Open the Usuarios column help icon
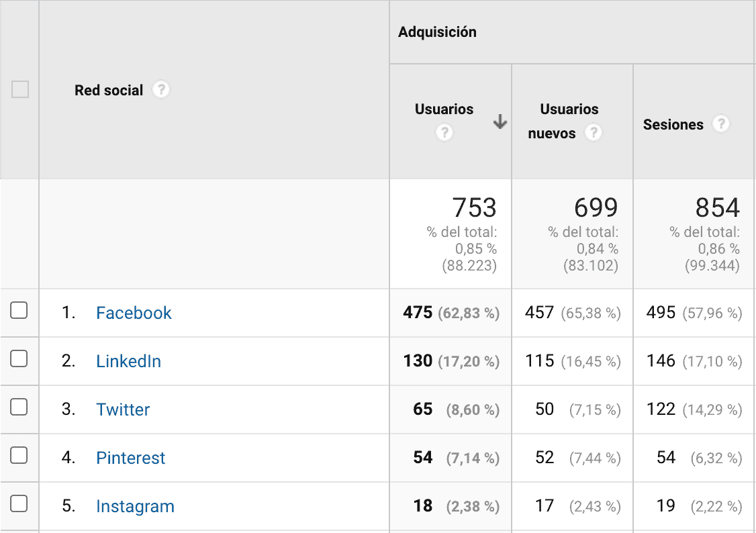 (444, 133)
